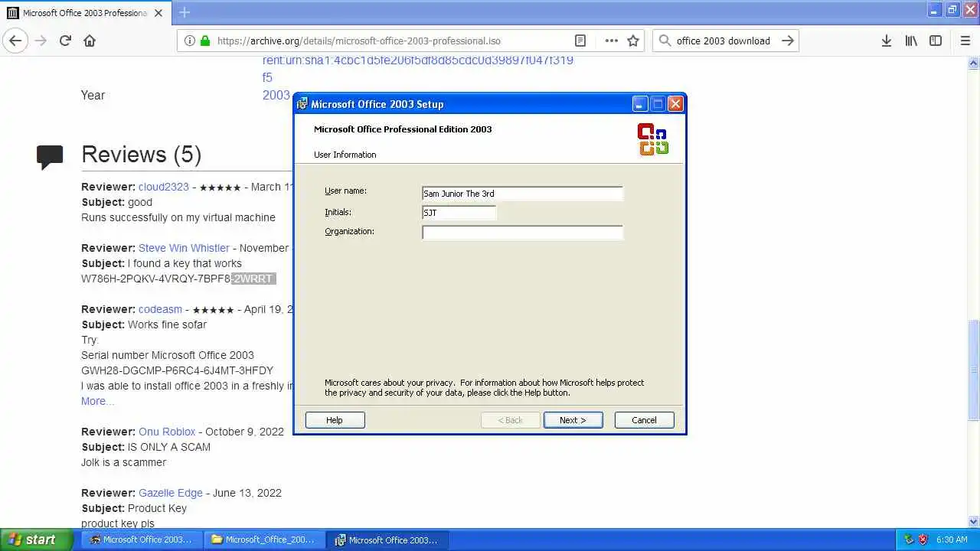
Task: Reload the archive.org page
Action: 65,41
